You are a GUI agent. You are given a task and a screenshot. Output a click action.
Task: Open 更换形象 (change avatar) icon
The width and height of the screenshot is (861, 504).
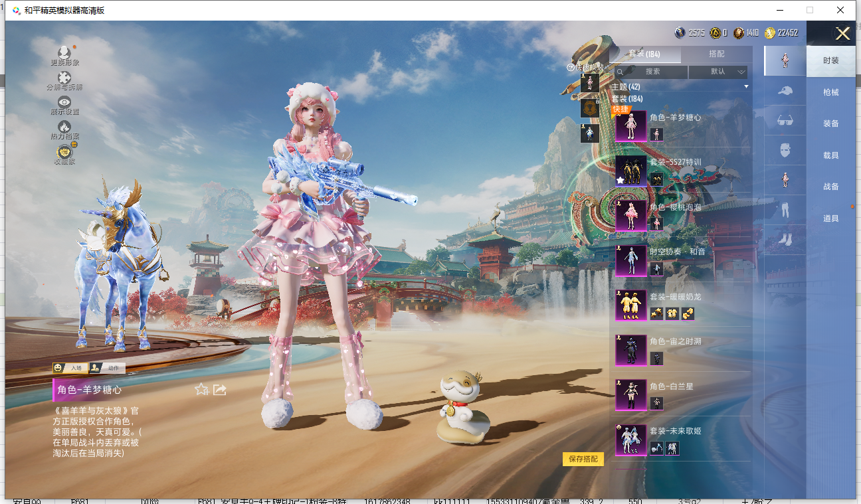[64, 52]
